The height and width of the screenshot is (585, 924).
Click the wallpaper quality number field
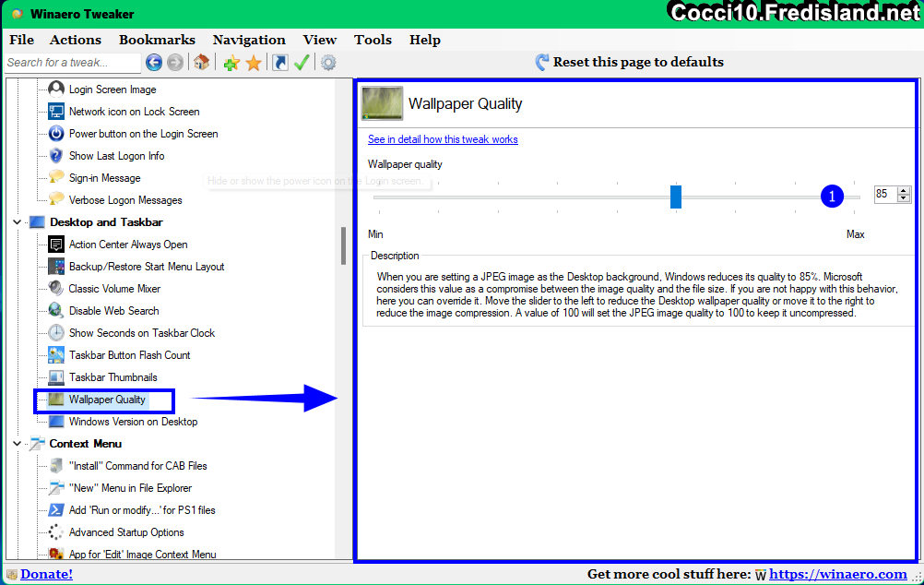885,194
